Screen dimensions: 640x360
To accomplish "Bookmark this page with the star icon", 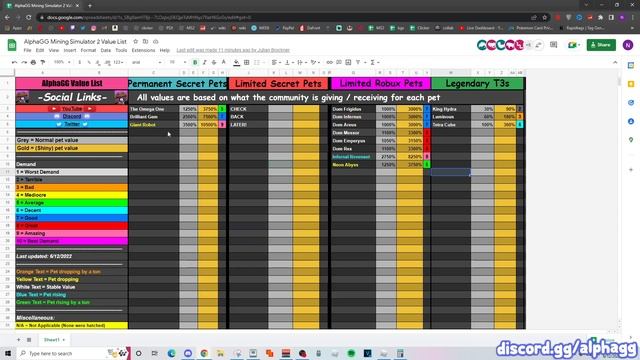I will click(544, 18).
